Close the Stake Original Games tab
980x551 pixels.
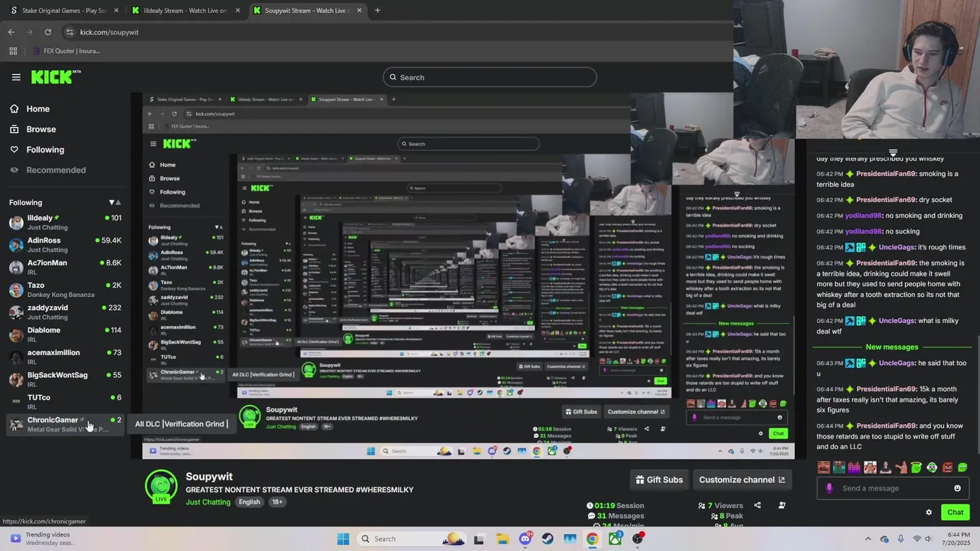116,11
